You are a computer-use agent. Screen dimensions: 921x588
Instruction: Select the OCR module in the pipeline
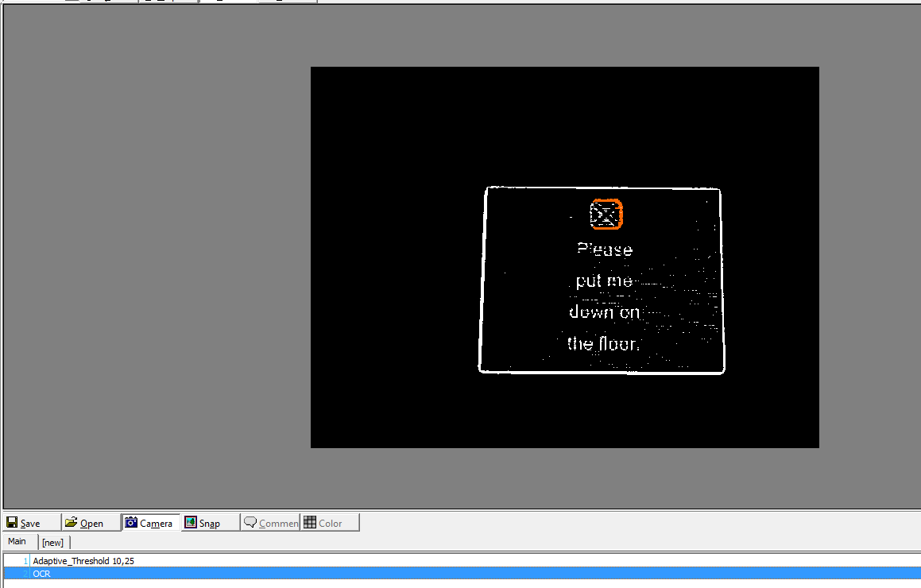[41, 574]
